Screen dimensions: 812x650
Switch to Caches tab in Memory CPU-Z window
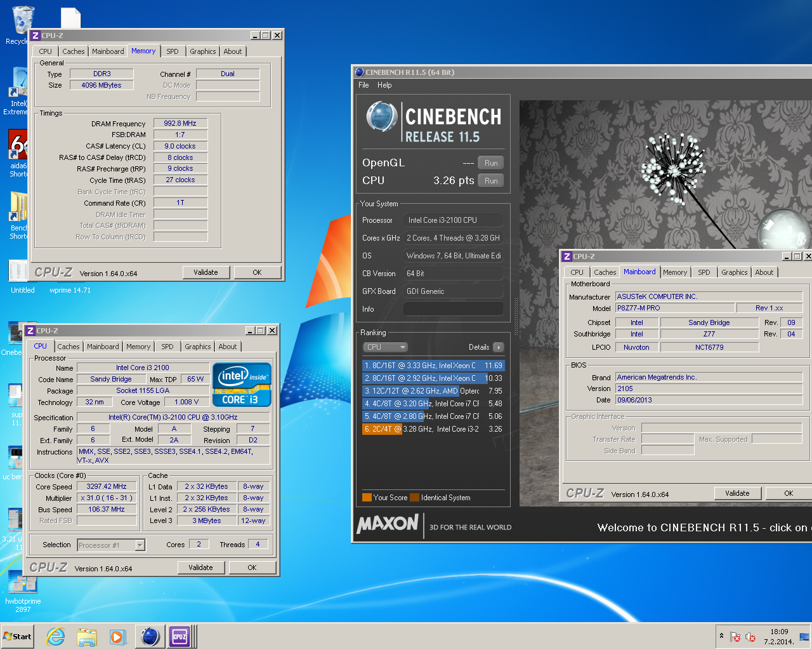click(74, 51)
